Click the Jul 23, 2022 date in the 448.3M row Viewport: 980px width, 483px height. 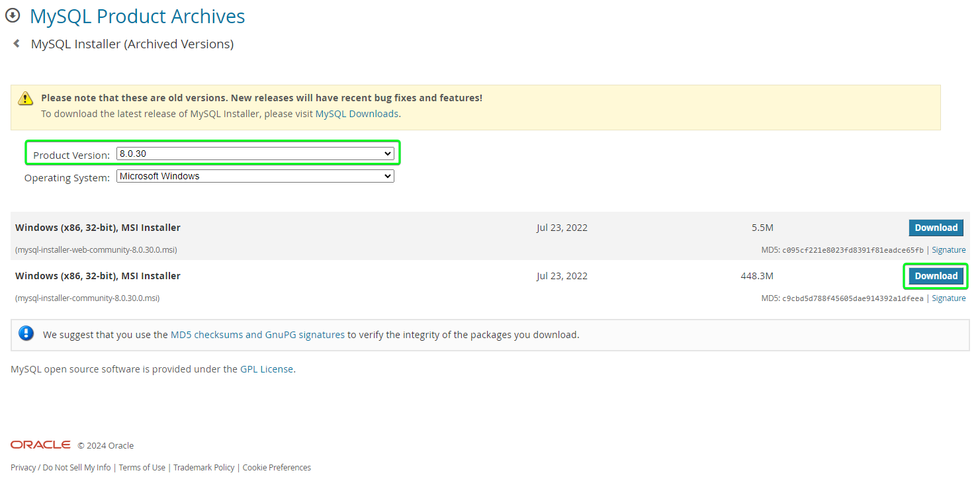coord(562,276)
